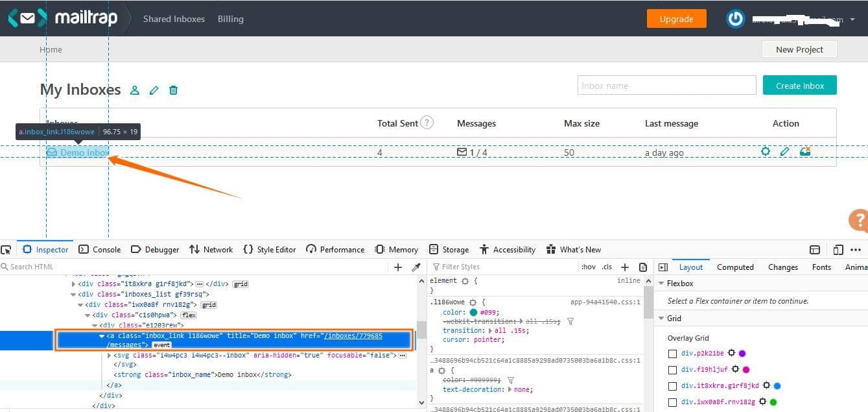Click the orange help bubble icon
The height and width of the screenshot is (412, 868).
[859, 220]
